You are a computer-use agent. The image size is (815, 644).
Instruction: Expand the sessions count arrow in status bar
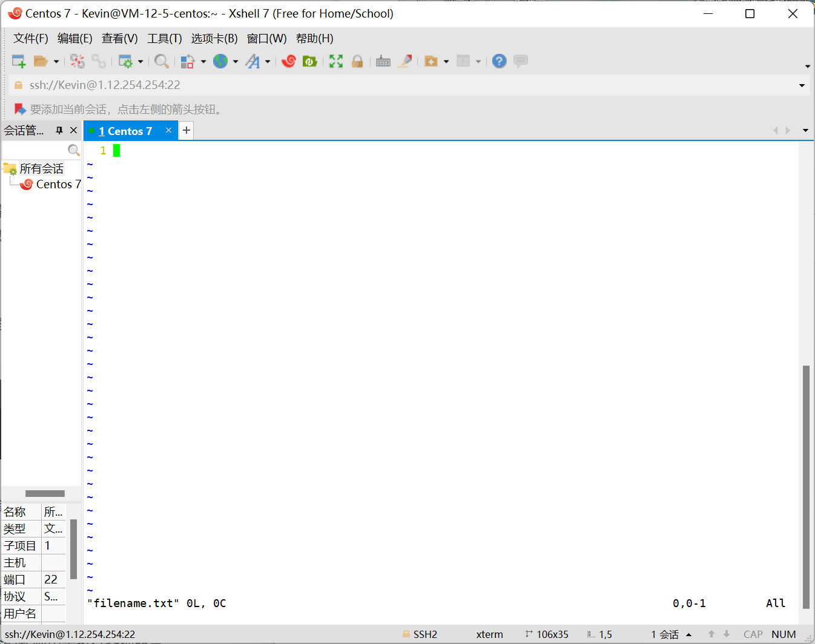pyautogui.click(x=688, y=634)
